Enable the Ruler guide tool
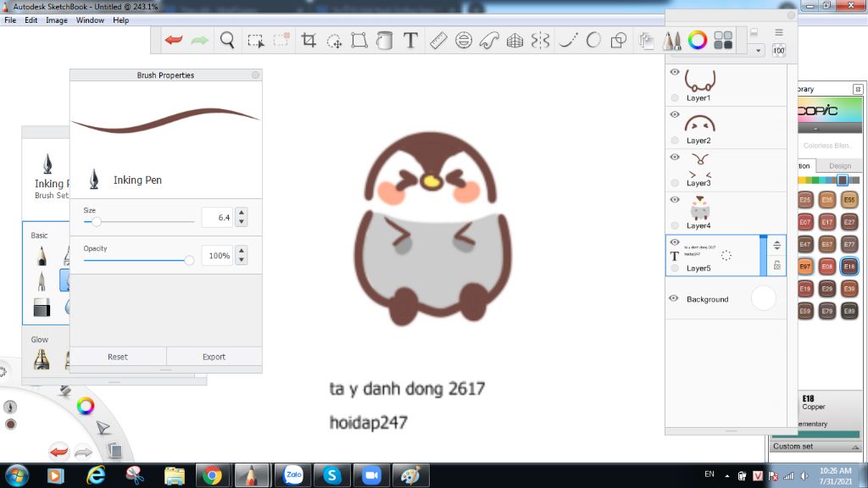The image size is (868, 488). tap(438, 40)
